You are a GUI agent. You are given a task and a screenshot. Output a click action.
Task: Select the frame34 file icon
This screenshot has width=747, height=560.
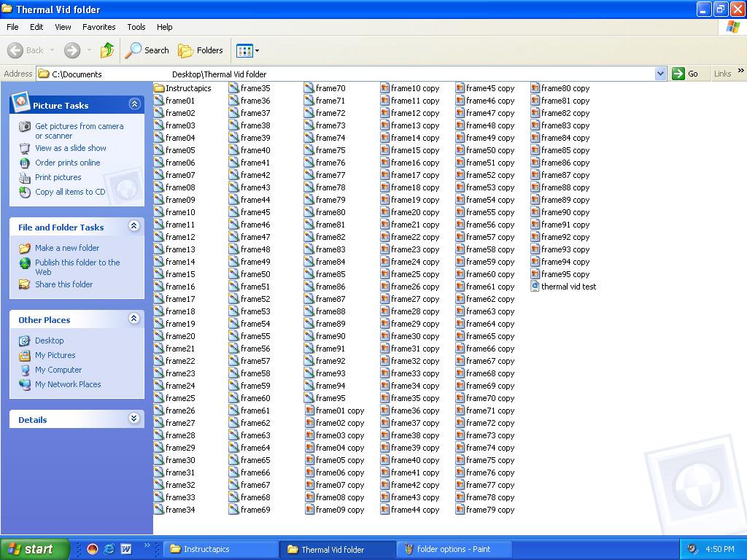coord(159,510)
